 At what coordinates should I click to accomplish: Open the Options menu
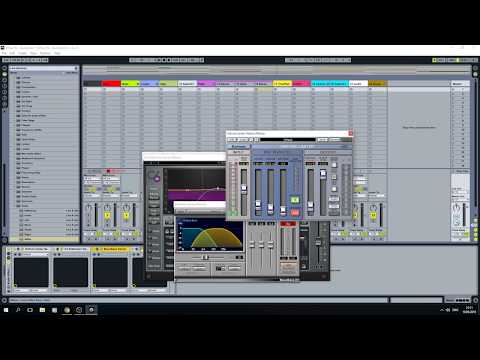point(45,53)
